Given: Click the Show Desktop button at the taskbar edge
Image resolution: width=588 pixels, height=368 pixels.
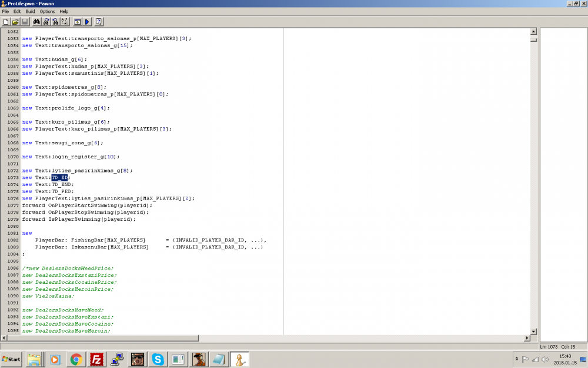Looking at the screenshot, I should [x=583, y=359].
